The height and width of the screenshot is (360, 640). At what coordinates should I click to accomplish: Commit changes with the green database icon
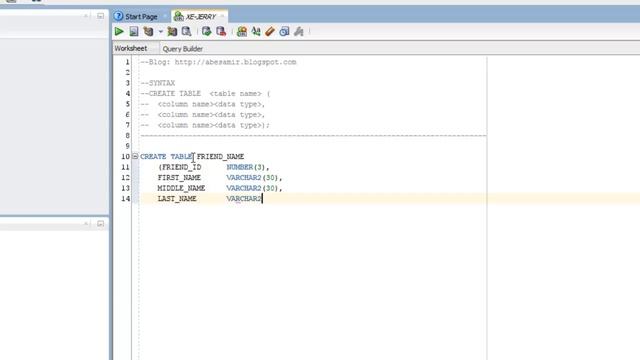point(207,31)
